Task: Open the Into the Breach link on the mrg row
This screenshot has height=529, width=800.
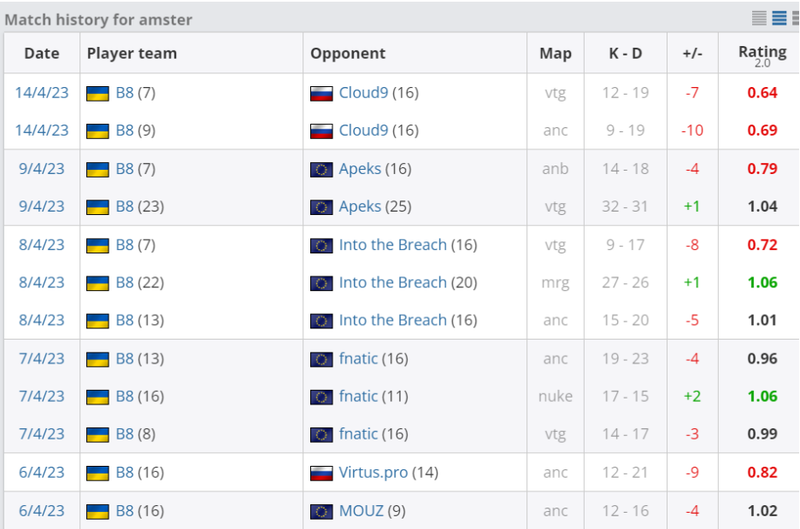Action: click(392, 282)
